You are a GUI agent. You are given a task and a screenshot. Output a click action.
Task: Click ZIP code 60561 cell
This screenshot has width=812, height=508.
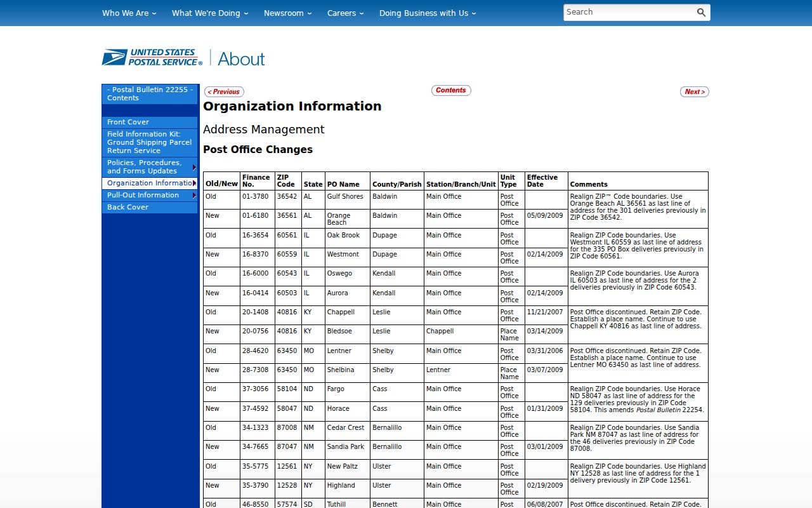pos(288,238)
